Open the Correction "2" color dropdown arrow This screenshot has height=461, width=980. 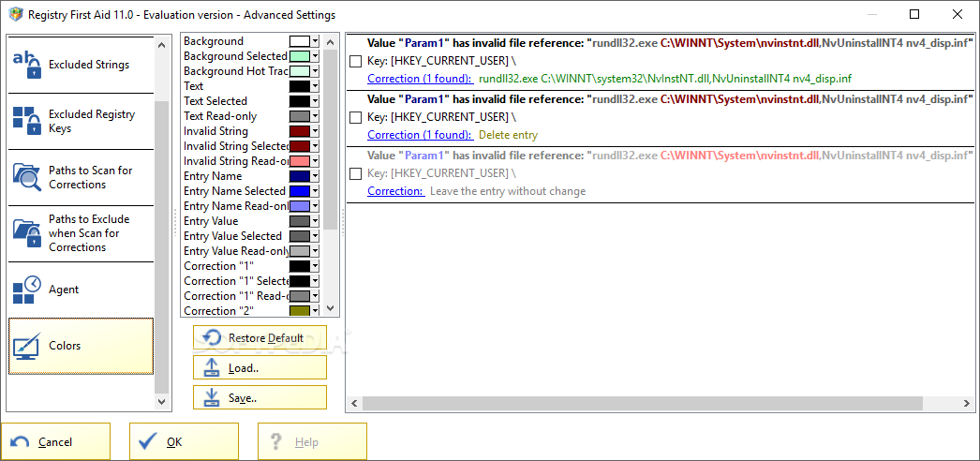click(315, 310)
